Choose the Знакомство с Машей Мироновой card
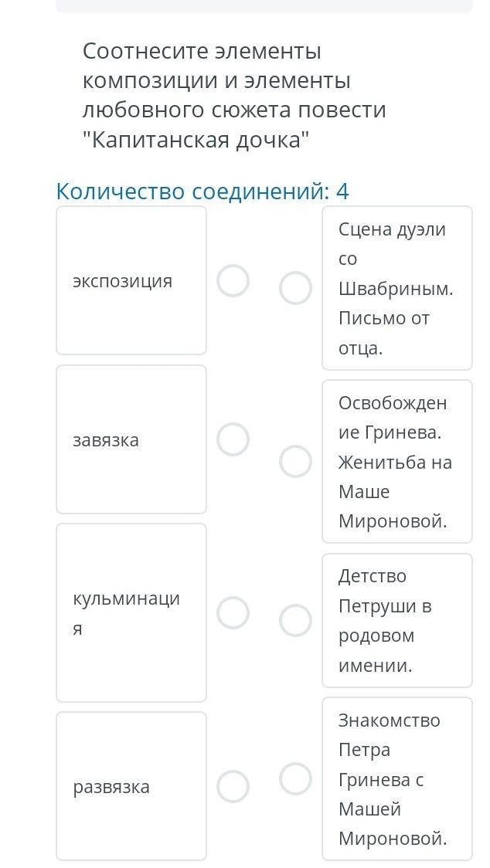This screenshot has height=868, width=490. tap(397, 779)
